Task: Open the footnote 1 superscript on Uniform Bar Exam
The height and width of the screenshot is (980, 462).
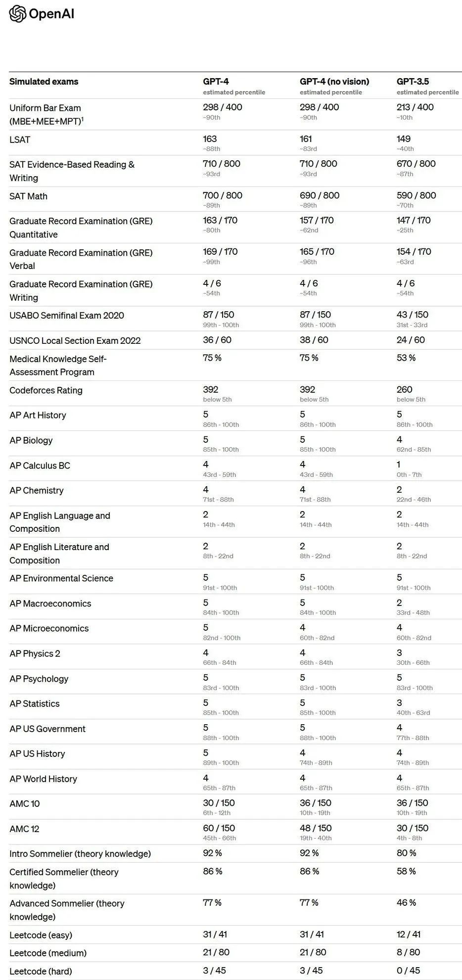Action: pos(82,119)
